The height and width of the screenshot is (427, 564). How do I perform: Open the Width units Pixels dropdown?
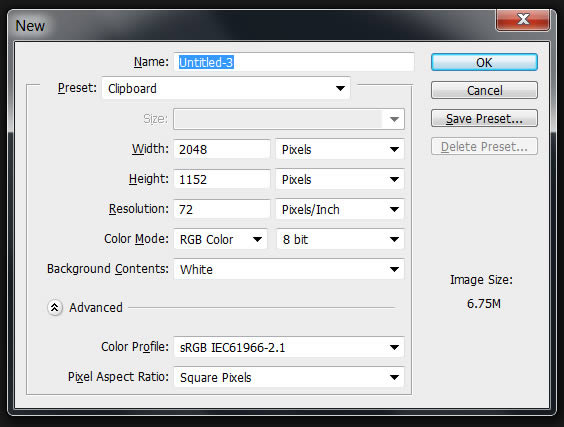tap(340, 149)
